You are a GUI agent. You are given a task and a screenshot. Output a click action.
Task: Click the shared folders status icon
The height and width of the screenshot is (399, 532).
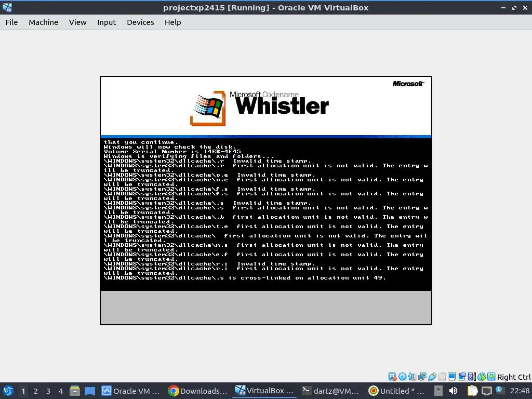coord(442,377)
